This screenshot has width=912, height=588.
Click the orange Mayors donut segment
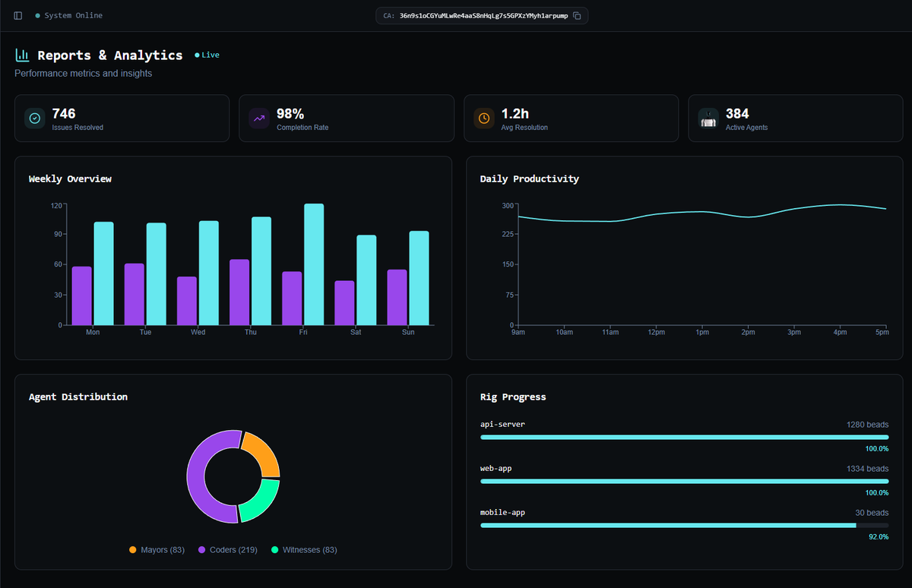pyautogui.click(x=263, y=455)
